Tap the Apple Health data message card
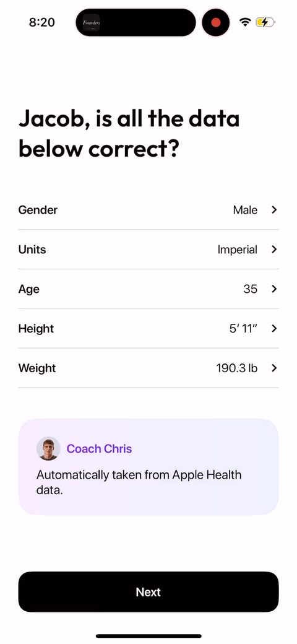This screenshot has height=644, width=297. pyautogui.click(x=148, y=467)
